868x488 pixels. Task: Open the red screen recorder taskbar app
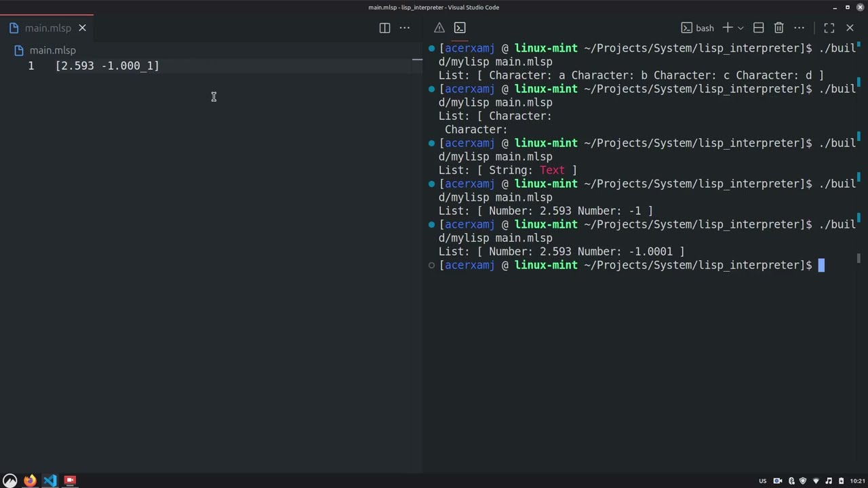tap(70, 481)
